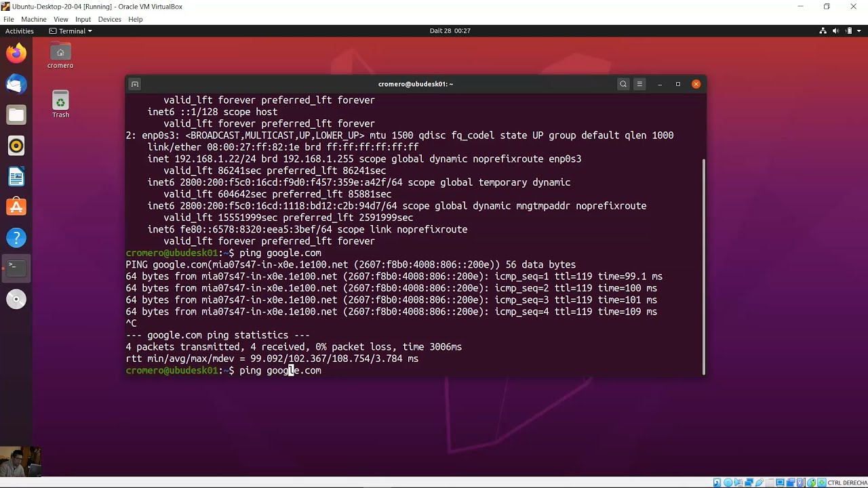The width and height of the screenshot is (868, 488).
Task: Open the VirtualBox Input menu
Action: [x=83, y=19]
